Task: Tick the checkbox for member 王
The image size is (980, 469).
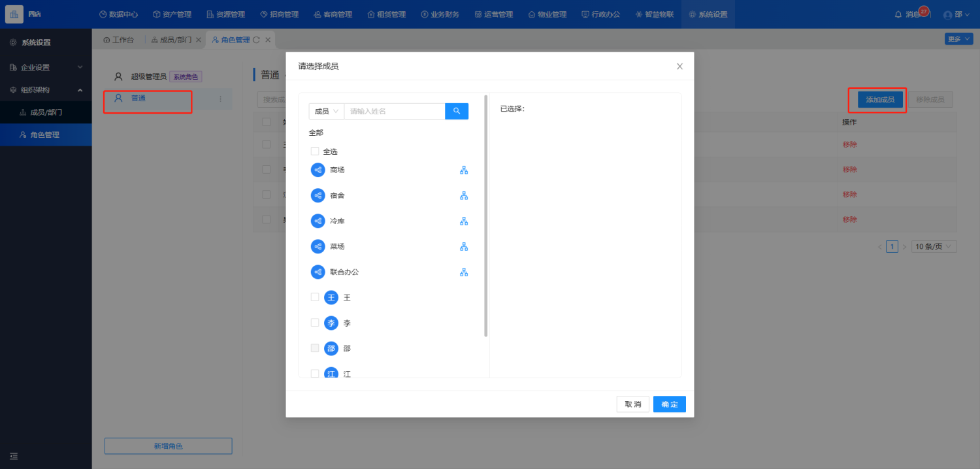Action: coord(315,297)
